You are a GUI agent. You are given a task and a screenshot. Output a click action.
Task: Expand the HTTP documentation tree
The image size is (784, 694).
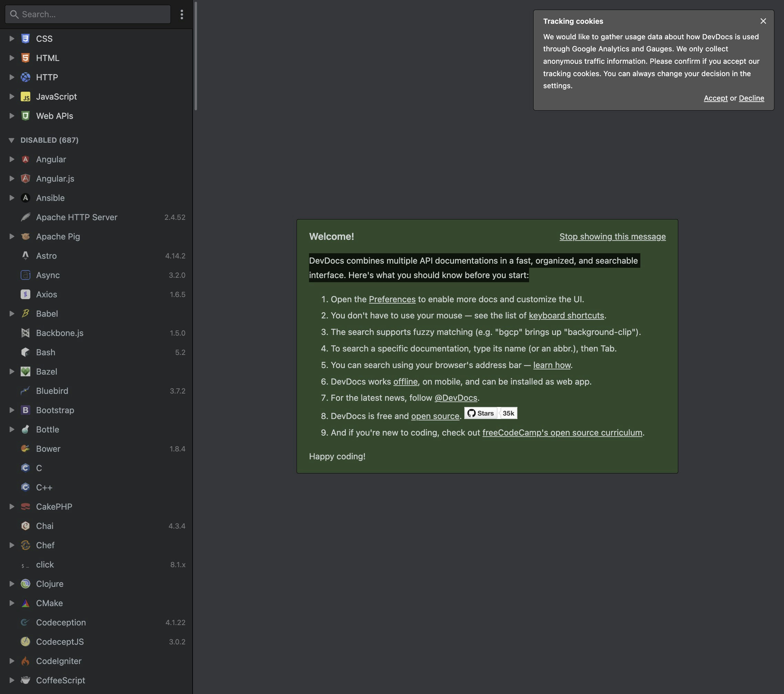click(x=12, y=77)
